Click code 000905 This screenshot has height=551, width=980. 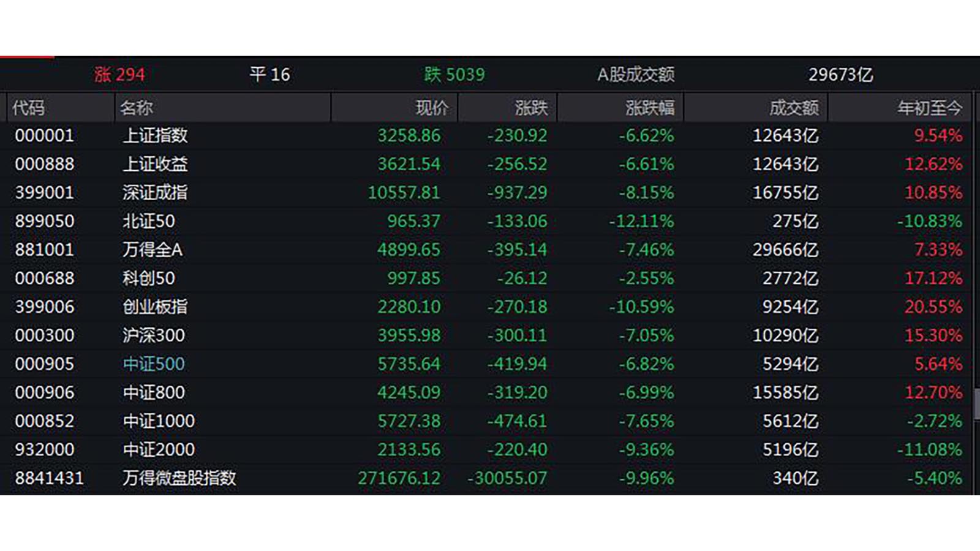(45, 364)
